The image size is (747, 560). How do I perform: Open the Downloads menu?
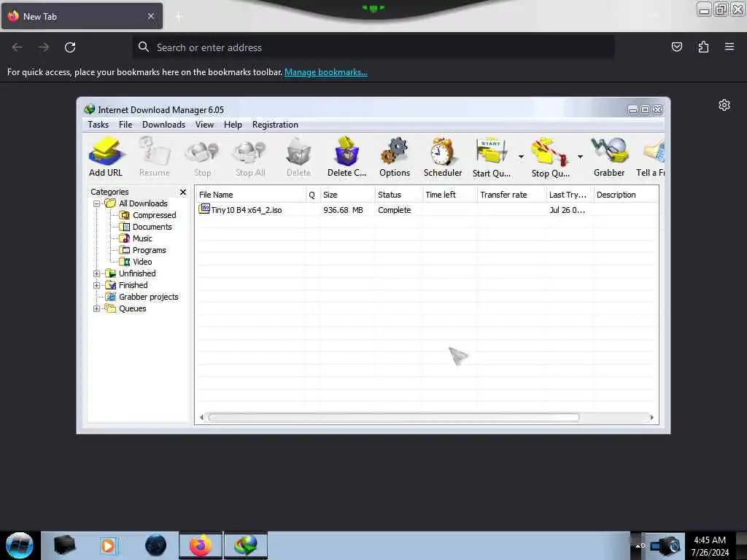163,125
